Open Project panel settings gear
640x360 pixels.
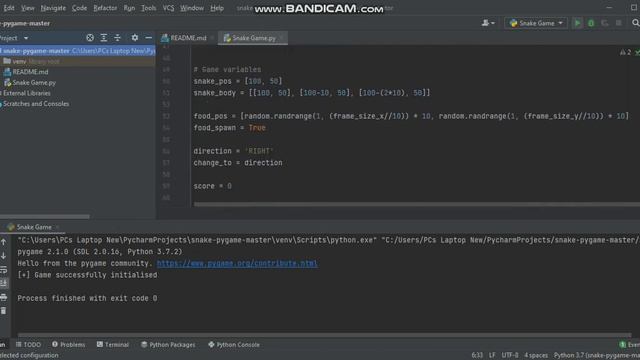click(x=135, y=38)
